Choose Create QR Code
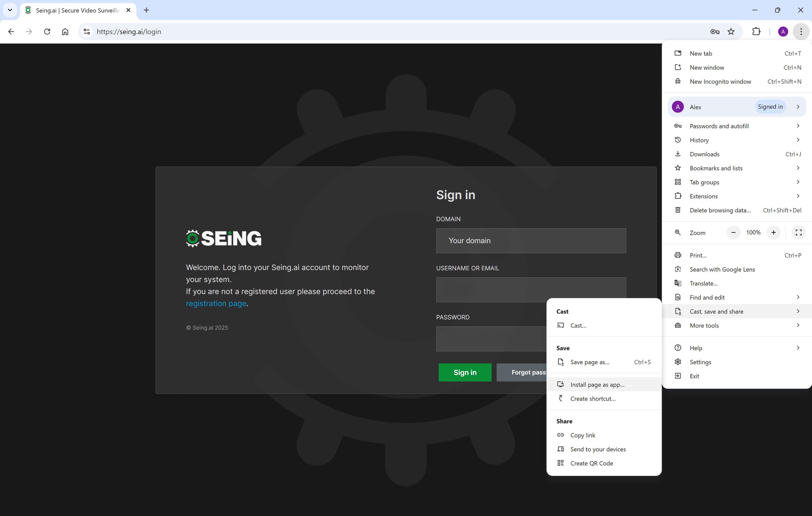Viewport: 812px width, 516px height. [592, 463]
